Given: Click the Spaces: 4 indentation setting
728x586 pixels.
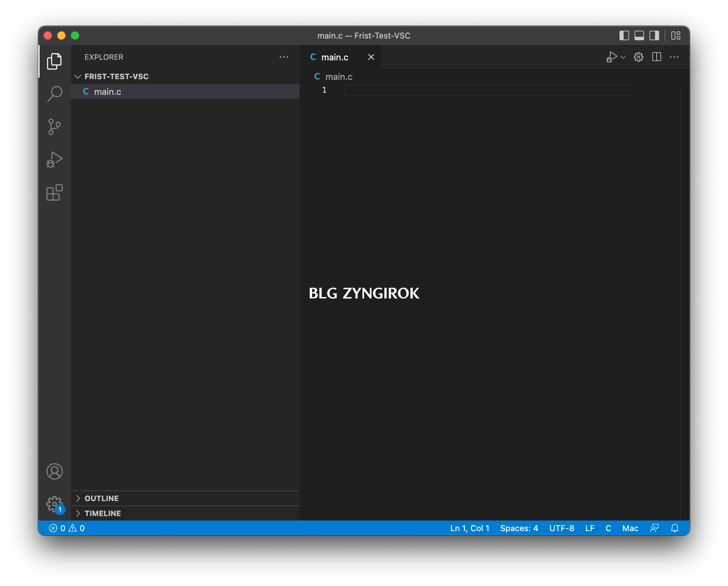Looking at the screenshot, I should point(519,528).
